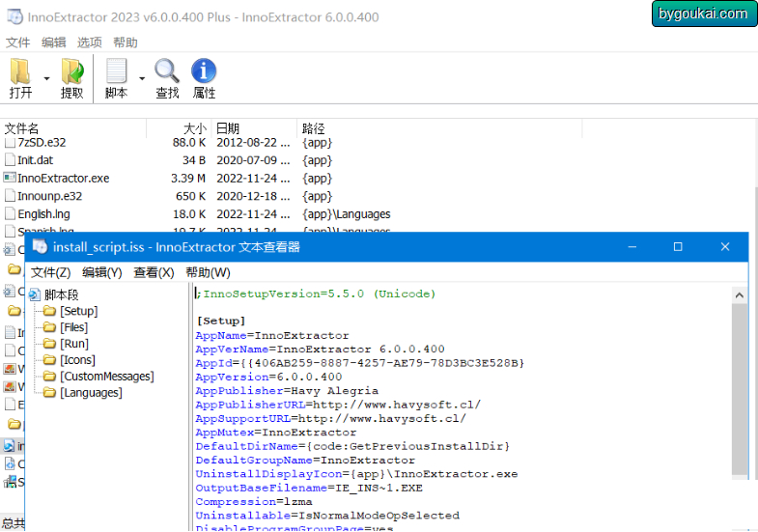
Task: Select [Run] section in tree
Action: (74, 344)
